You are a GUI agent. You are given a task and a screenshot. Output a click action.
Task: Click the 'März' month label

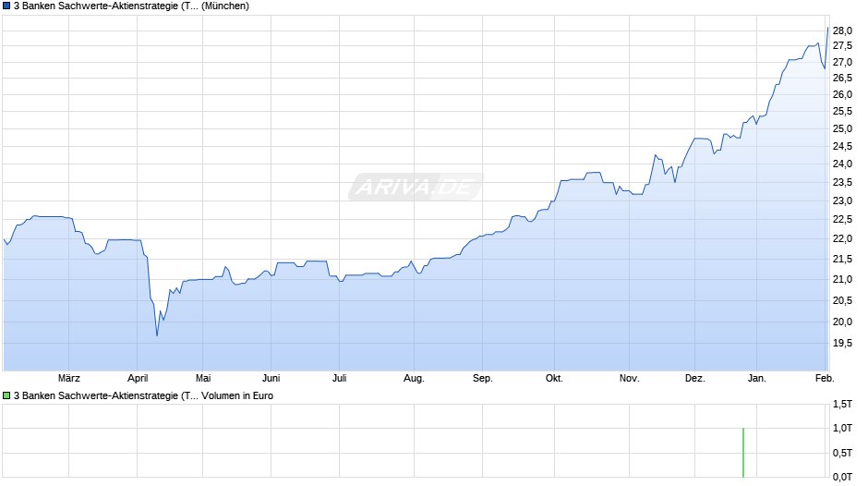(69, 378)
